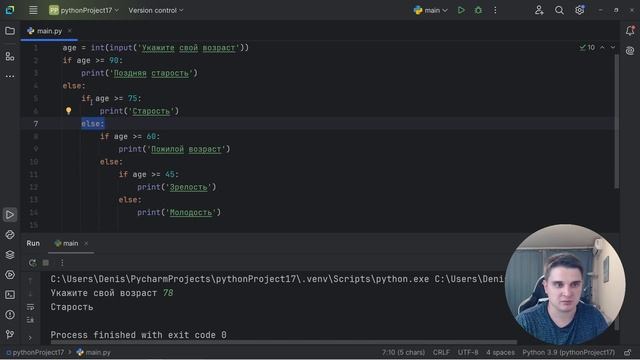This screenshot has width=640, height=360.
Task: Open the Structure tool window icon
Action: [x=10, y=56]
